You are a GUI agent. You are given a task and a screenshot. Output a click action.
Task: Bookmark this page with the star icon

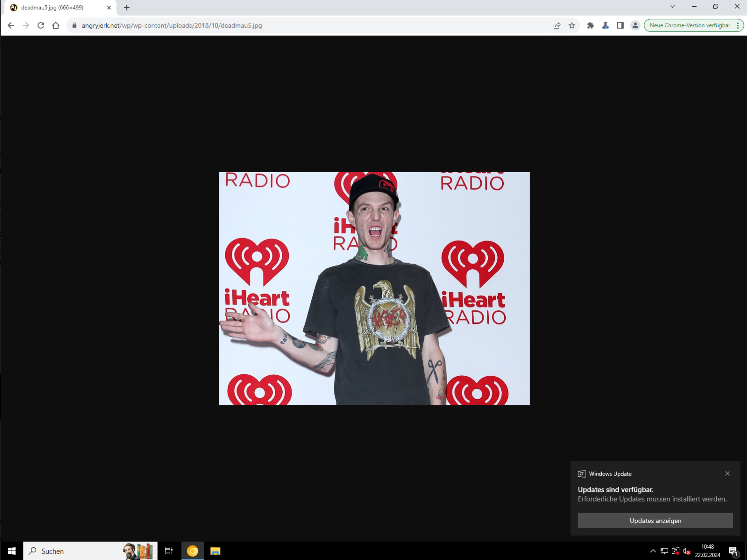click(x=572, y=25)
